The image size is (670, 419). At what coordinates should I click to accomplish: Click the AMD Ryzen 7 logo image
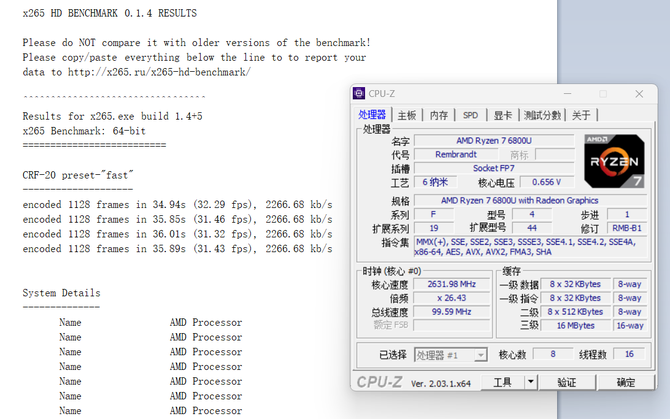(614, 161)
